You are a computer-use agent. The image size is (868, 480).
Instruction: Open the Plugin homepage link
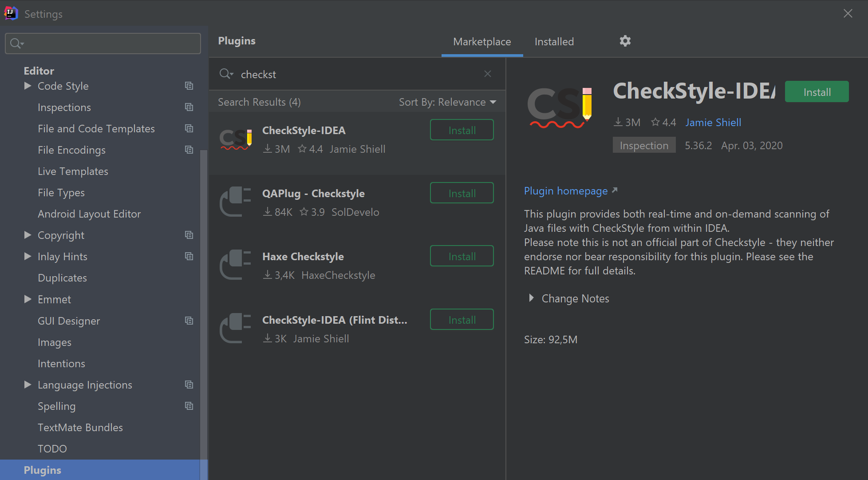pos(566,191)
